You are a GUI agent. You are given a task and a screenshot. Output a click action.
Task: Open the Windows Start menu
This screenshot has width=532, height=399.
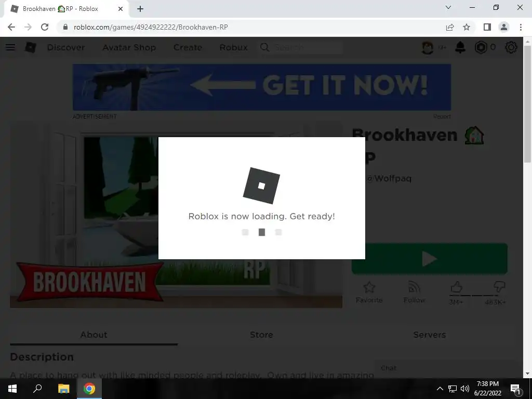click(x=12, y=389)
